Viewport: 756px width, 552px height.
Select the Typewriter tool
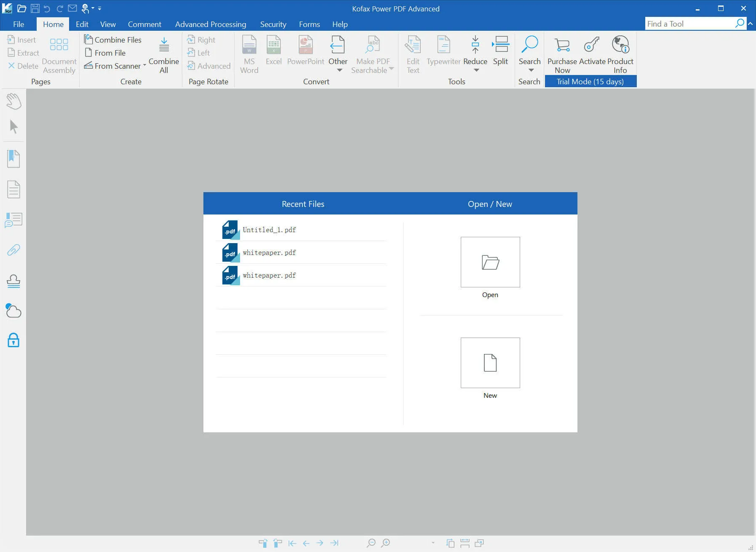(443, 50)
